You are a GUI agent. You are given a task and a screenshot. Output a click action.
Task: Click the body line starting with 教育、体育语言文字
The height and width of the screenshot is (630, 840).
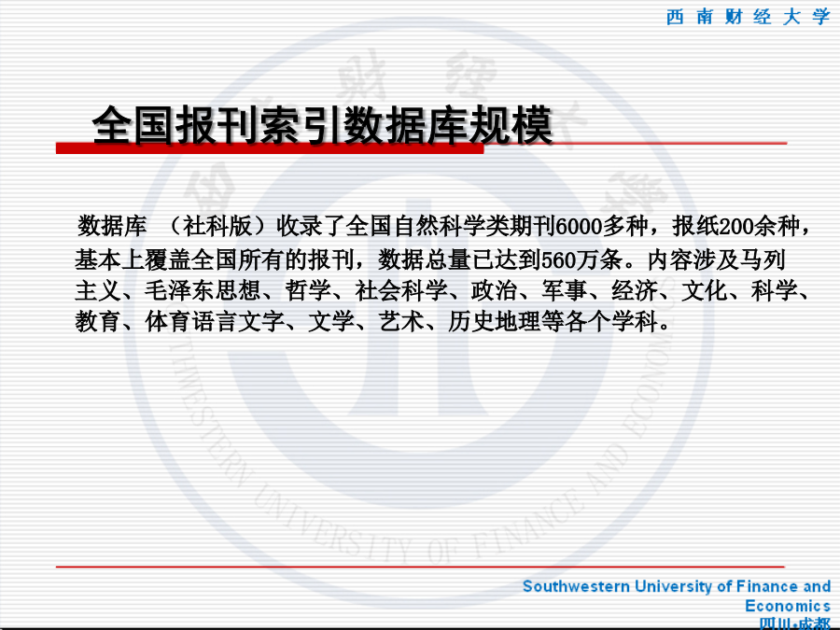point(373,321)
